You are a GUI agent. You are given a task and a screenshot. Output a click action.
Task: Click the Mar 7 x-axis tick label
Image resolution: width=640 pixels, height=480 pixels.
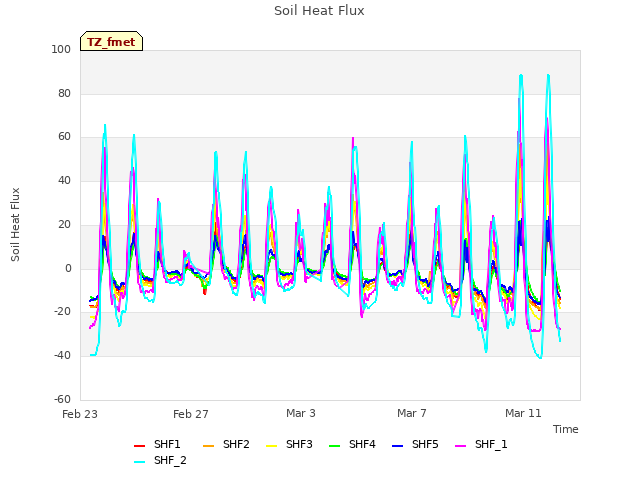412,413
